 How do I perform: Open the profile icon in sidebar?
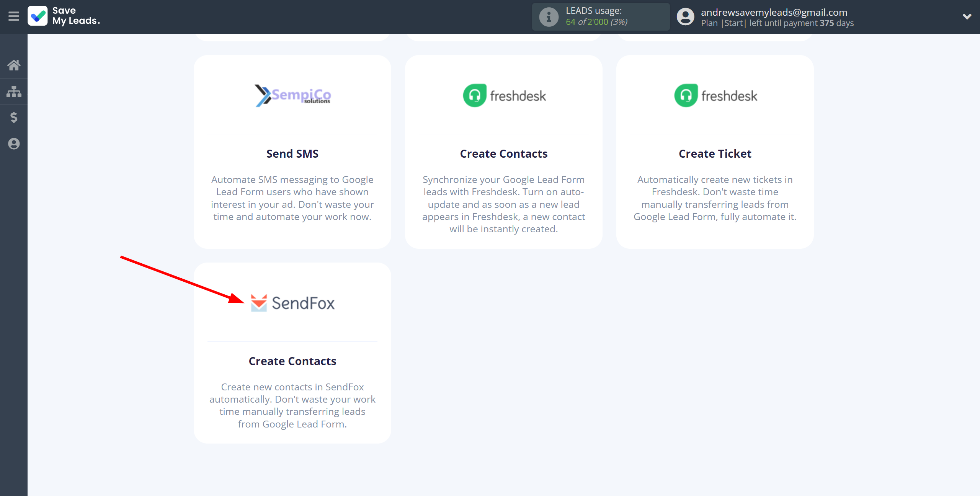tap(14, 144)
